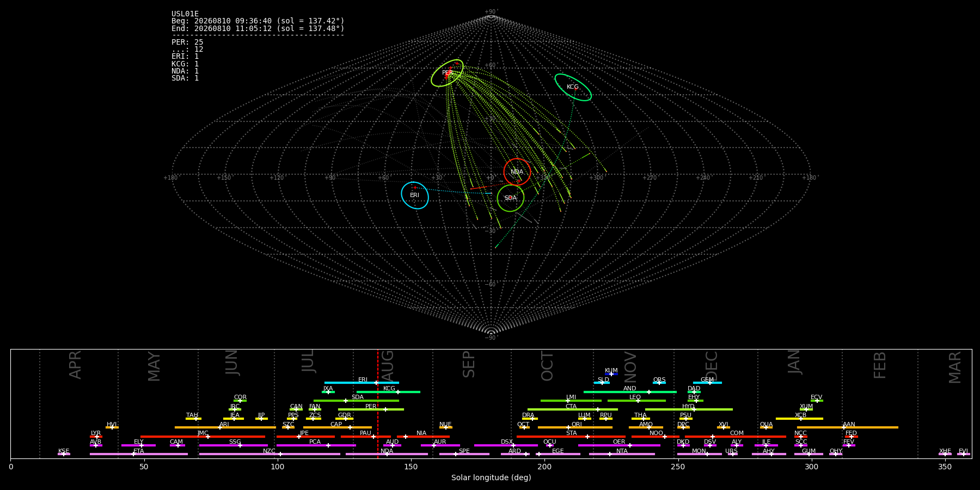Click the +90° pole label atop the sky map

click(491, 12)
